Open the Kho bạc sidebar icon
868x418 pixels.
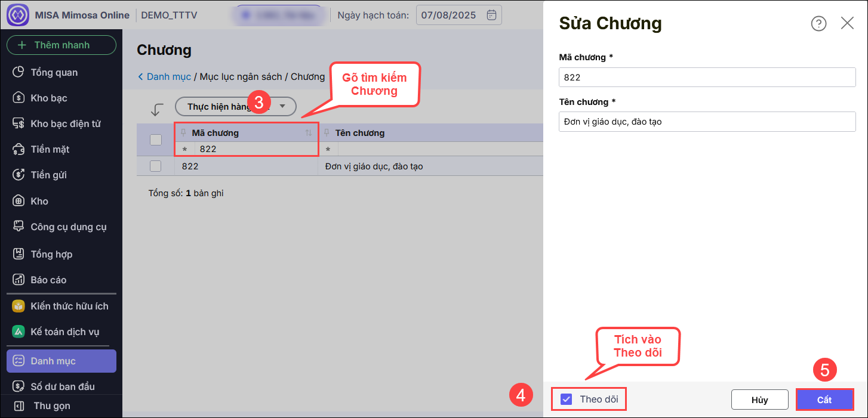(19, 98)
